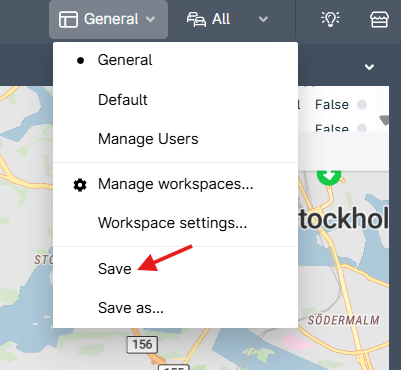Open Manage workspaces... entry
Viewport: 401px width, 370px height.
click(x=175, y=184)
